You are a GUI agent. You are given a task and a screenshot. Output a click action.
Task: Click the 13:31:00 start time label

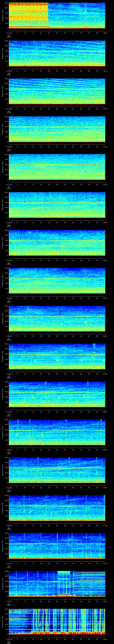tap(9, 564)
